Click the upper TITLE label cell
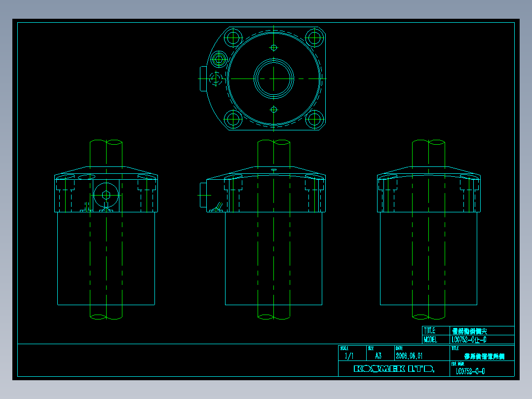The image size is (532, 399). [436, 331]
